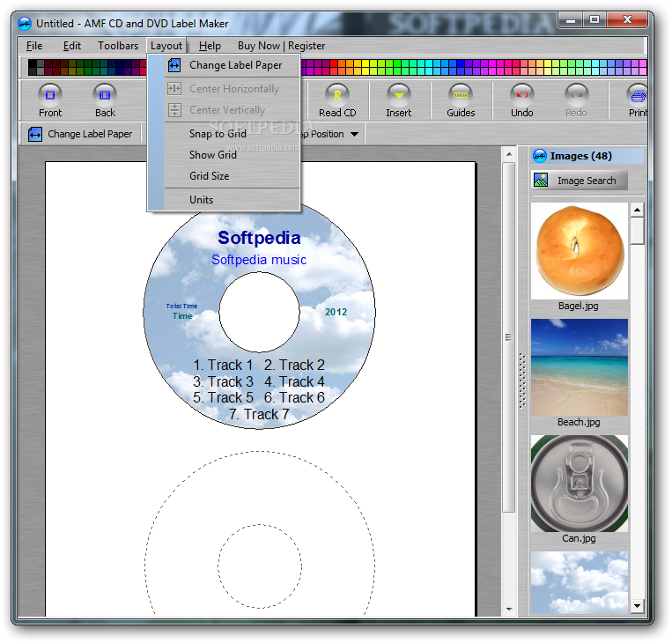
Task: Click Buy Now | Register link
Action: point(281,46)
